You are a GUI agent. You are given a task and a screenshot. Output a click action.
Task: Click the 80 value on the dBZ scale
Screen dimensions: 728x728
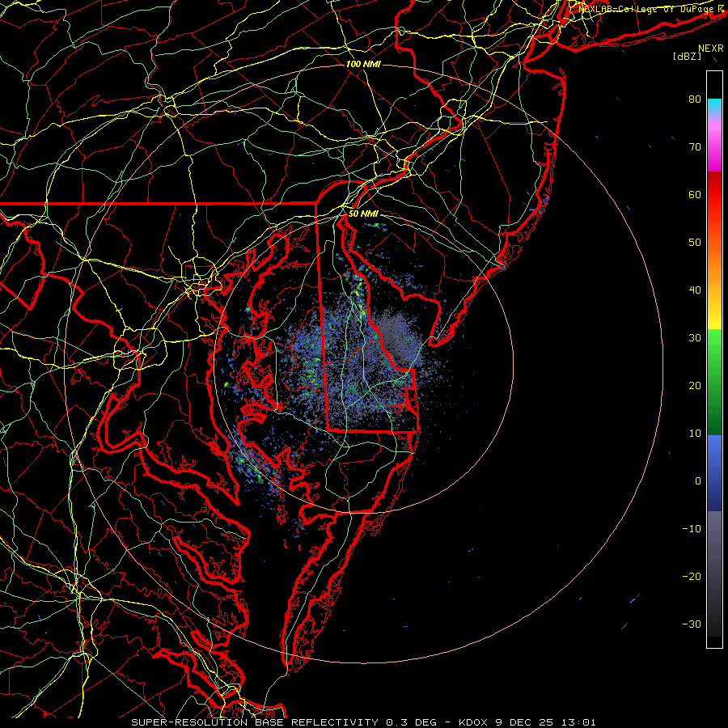[x=695, y=99]
